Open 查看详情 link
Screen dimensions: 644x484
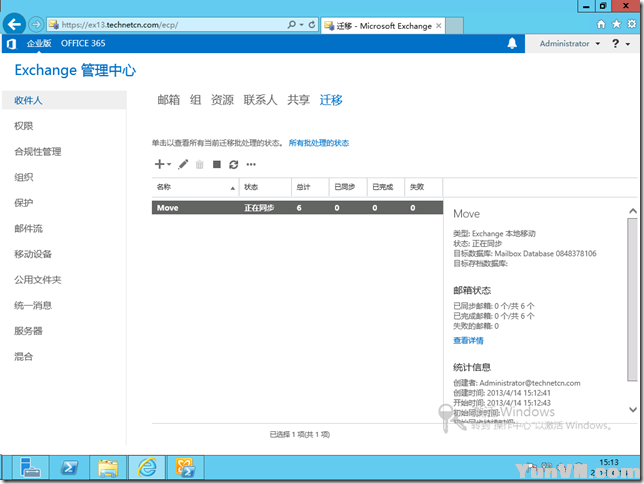(468, 340)
